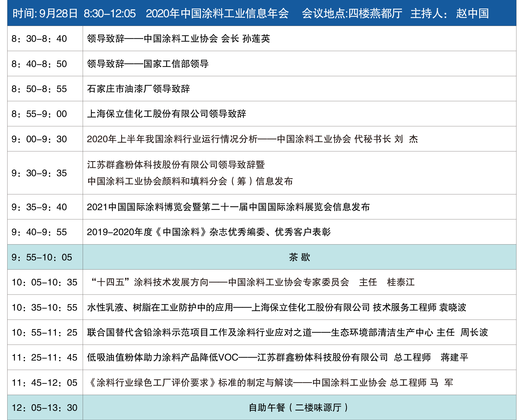This screenshot has height=420, width=524.
Task: Select the 刘杰 industry analysis talk row
Action: tap(252, 139)
